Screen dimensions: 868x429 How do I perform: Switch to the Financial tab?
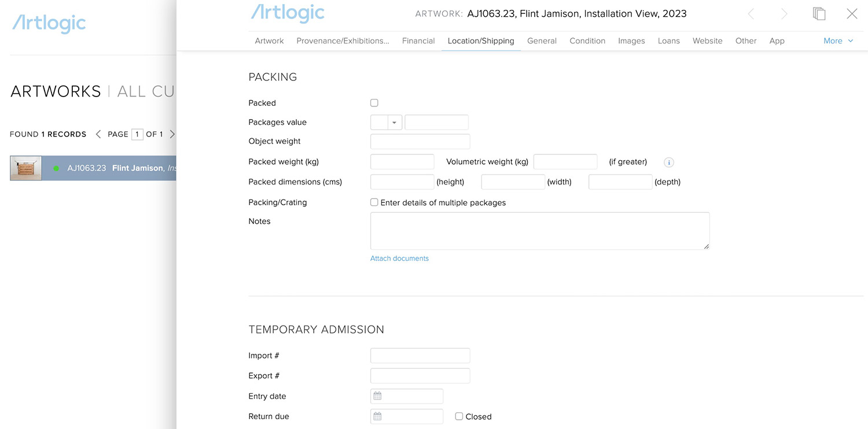pos(418,40)
